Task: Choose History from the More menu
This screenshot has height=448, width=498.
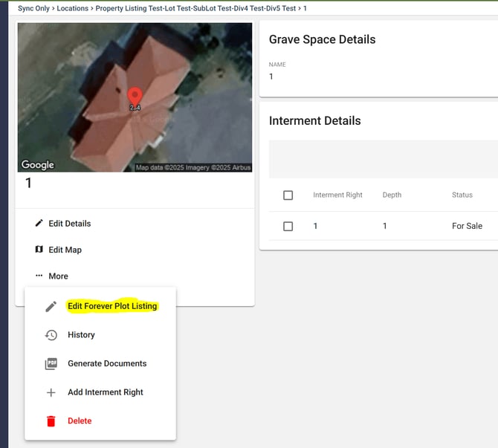Action: (x=81, y=335)
